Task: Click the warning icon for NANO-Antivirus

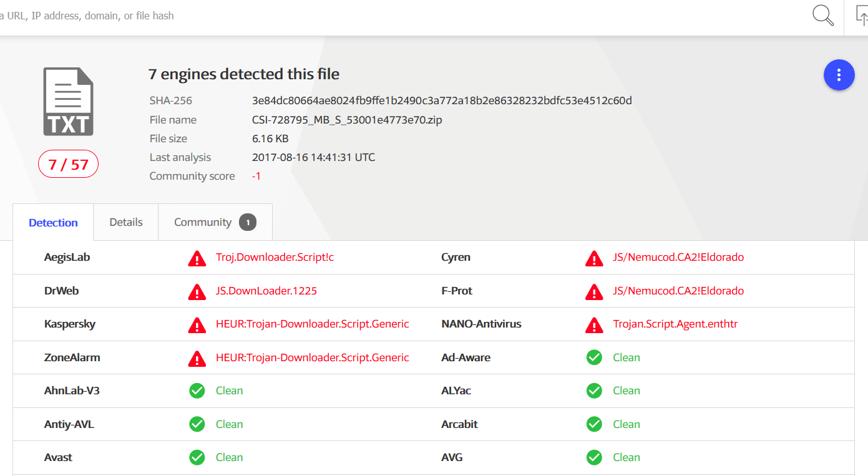Action: tap(594, 324)
